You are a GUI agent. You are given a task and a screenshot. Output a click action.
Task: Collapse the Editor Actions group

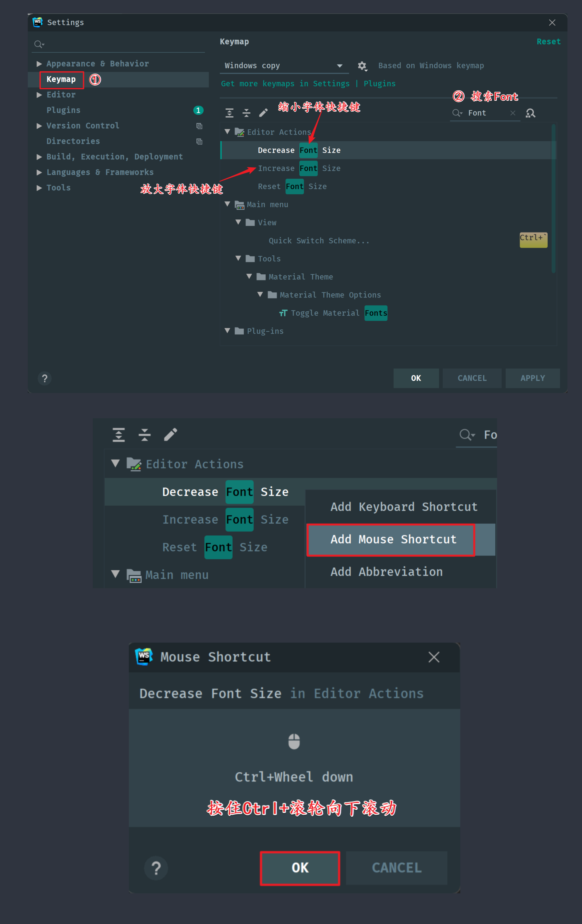(227, 132)
